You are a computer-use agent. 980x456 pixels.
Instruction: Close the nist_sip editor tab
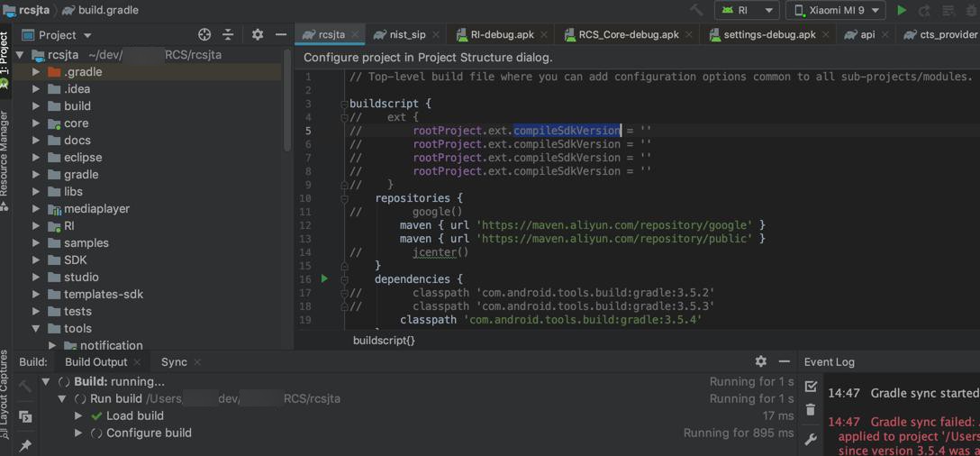point(436,35)
